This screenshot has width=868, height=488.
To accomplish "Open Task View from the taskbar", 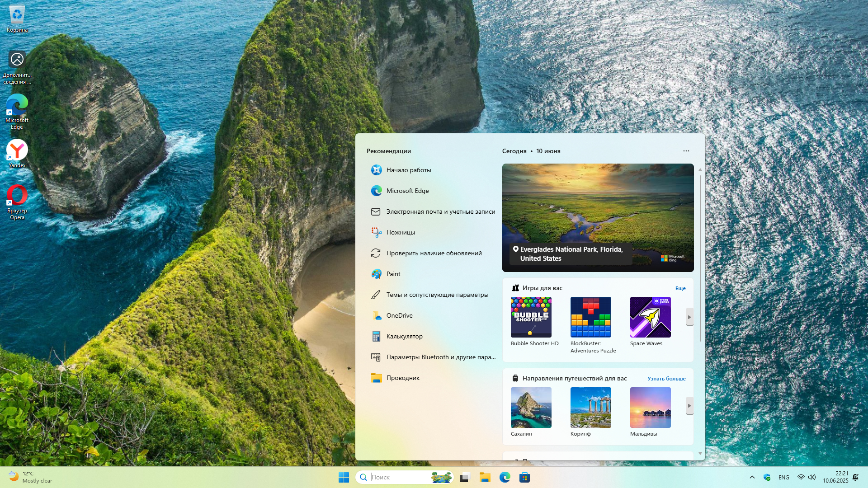I will (x=465, y=477).
